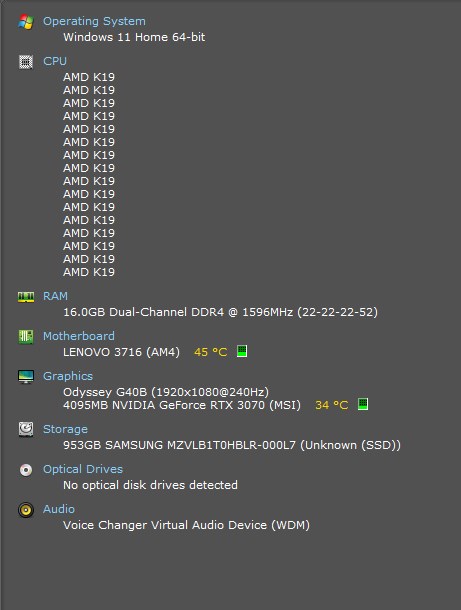Open the RAM section link
Screen dimensions: 461x610
(x=55, y=296)
